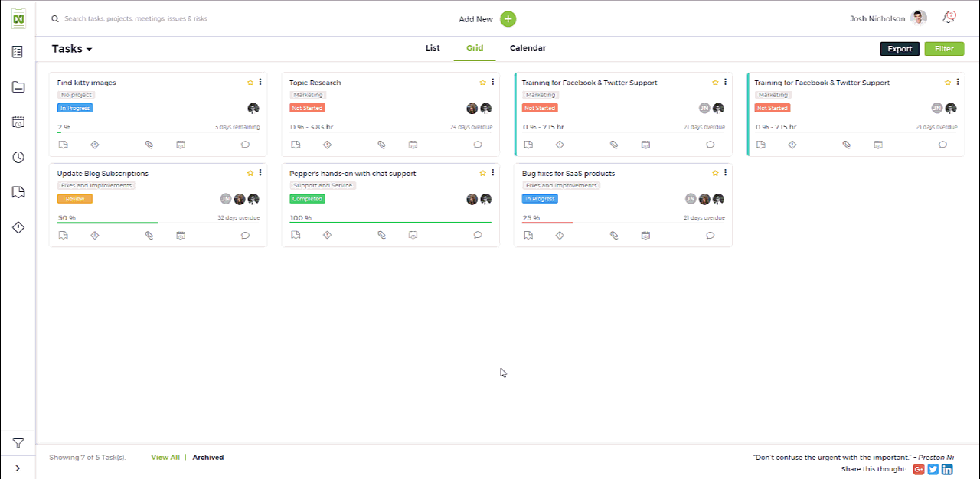Expand the sidebar with bottom chevron
The width and height of the screenshot is (980, 479).
tap(18, 468)
